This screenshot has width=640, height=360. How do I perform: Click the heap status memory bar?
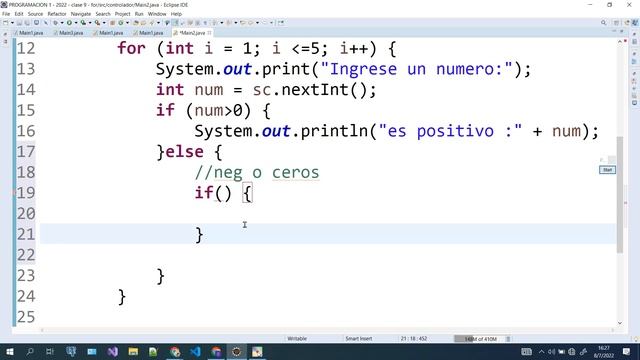coord(479,339)
